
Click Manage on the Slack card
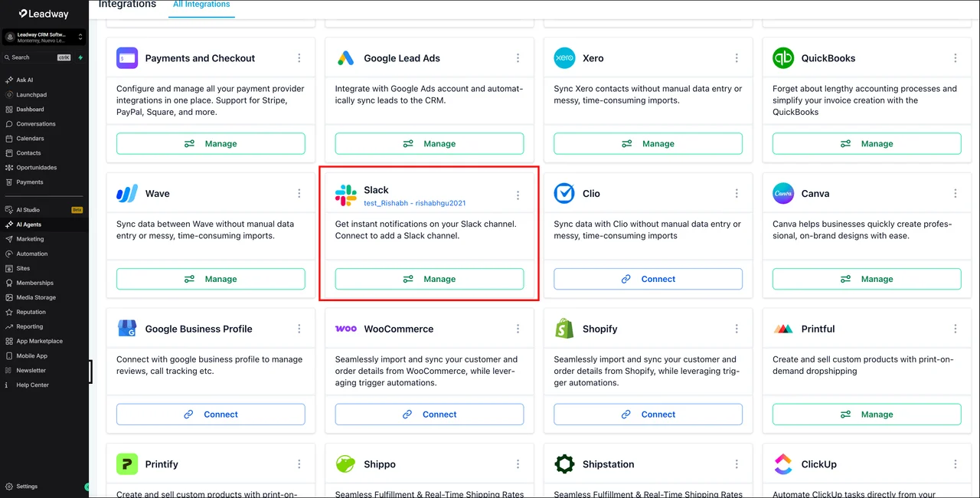[x=430, y=279]
